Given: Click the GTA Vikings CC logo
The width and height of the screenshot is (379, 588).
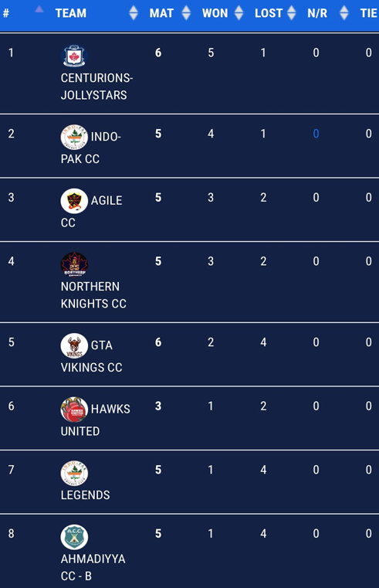Looking at the screenshot, I should pos(74,345).
